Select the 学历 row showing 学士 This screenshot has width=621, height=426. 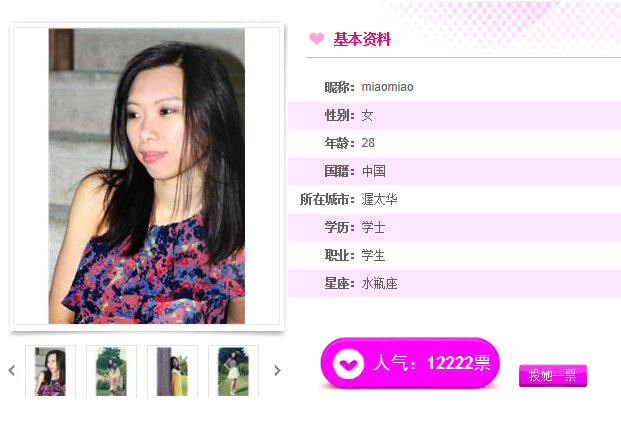click(x=454, y=227)
